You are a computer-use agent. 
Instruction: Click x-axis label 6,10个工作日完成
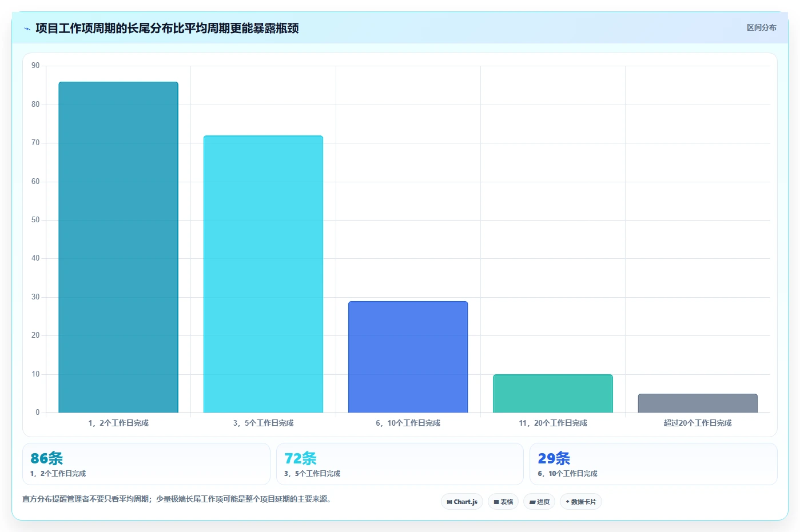coord(408,423)
